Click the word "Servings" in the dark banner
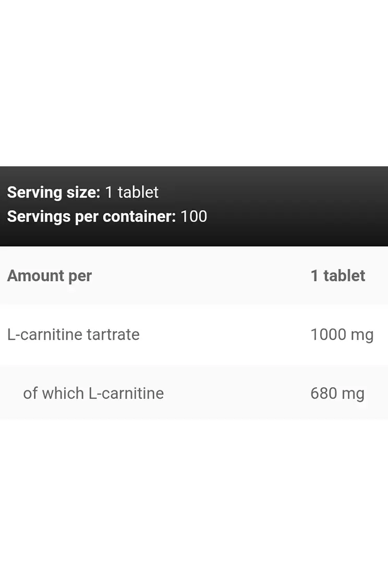The height and width of the screenshot is (588, 388). (x=39, y=216)
